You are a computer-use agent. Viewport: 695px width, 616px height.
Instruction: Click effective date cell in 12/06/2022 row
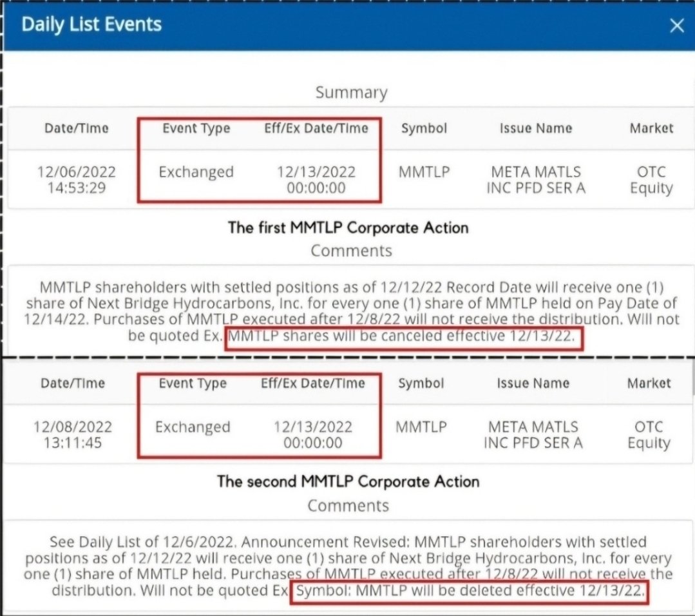tap(316, 180)
